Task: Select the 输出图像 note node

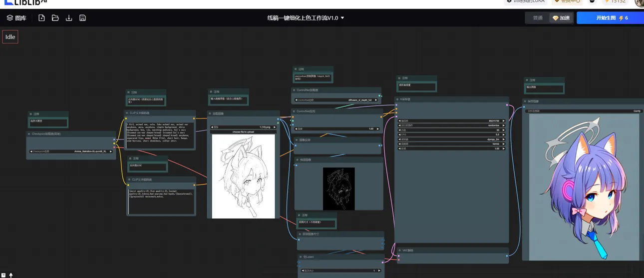Action: pyautogui.click(x=544, y=85)
